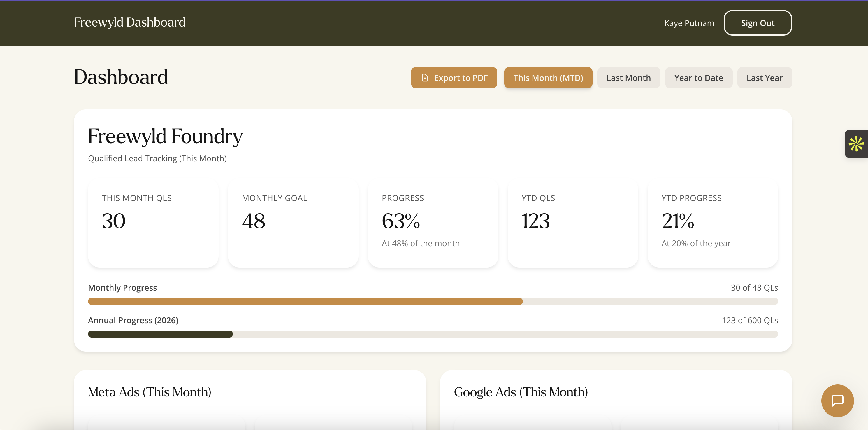Click the Dashboard page heading

(121, 77)
